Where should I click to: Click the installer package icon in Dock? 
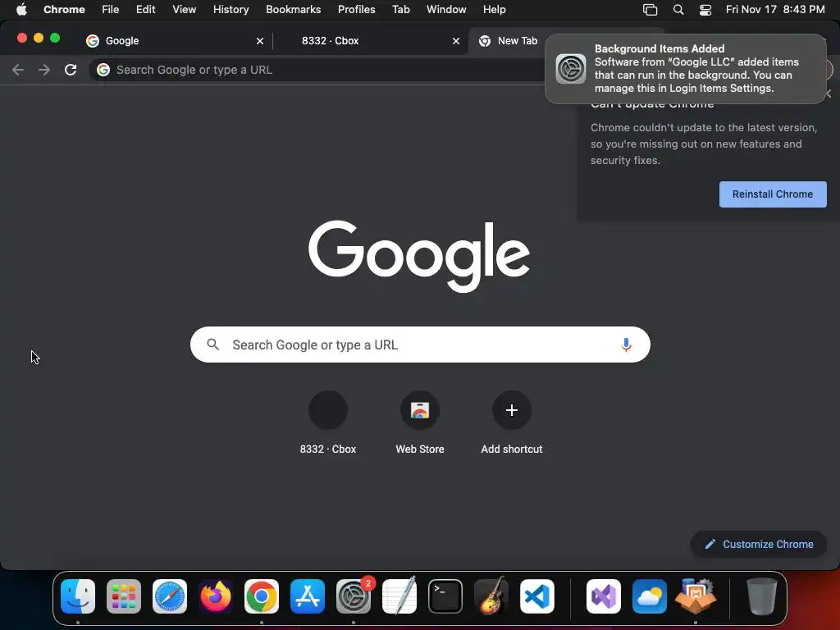tap(696, 596)
